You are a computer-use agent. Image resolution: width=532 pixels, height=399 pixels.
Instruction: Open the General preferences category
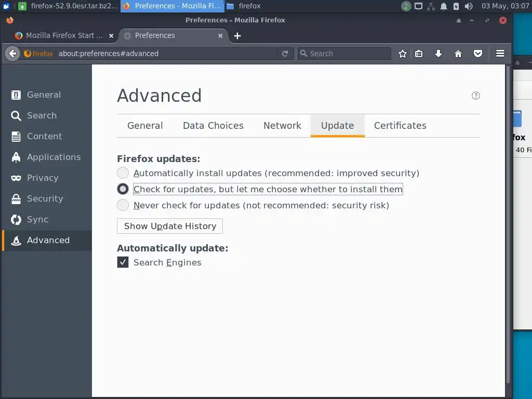(x=47, y=95)
